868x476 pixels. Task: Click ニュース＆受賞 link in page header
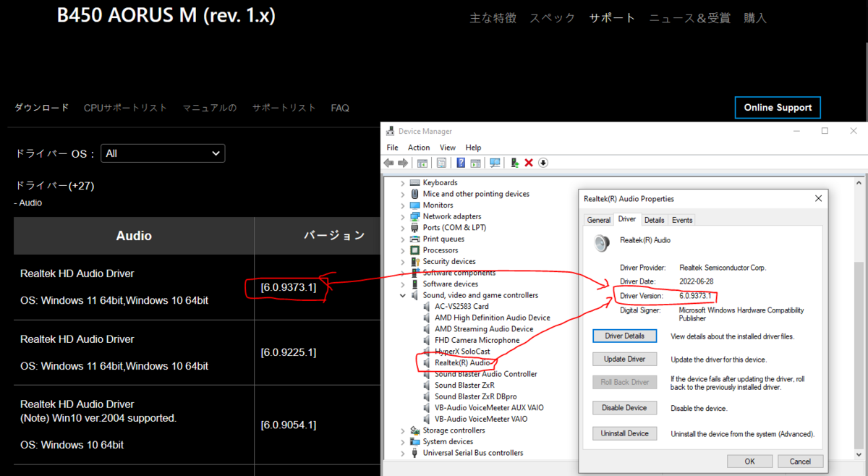coord(689,18)
